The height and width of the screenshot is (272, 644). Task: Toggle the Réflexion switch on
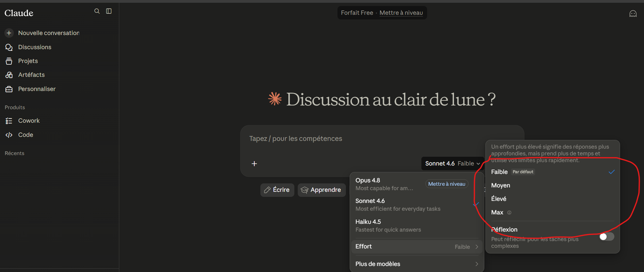click(x=607, y=237)
